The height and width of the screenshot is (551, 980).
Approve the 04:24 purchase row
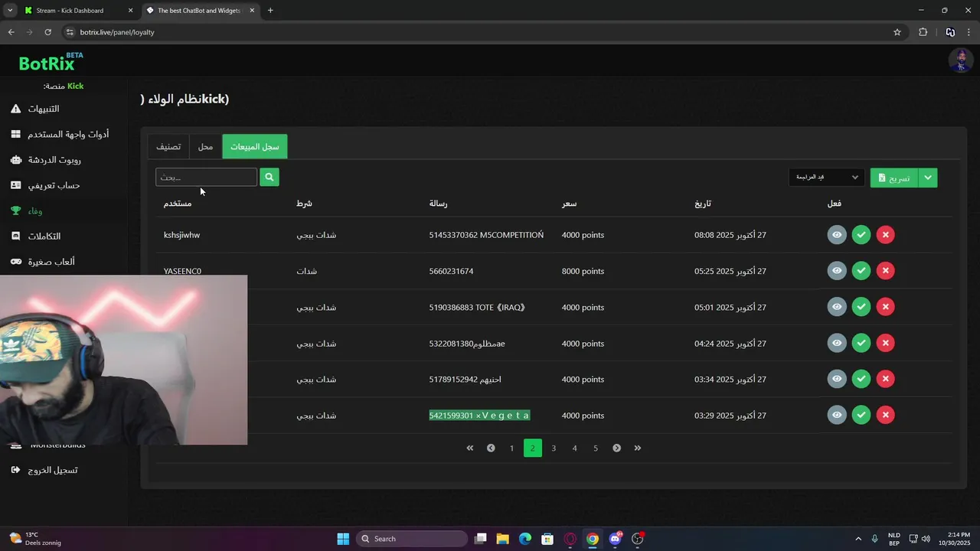pyautogui.click(x=861, y=343)
